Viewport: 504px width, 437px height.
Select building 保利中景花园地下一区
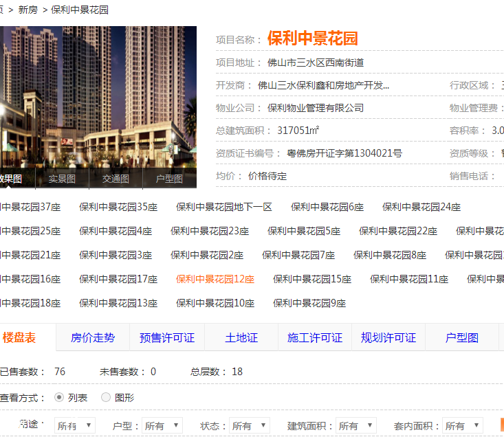[224, 207]
